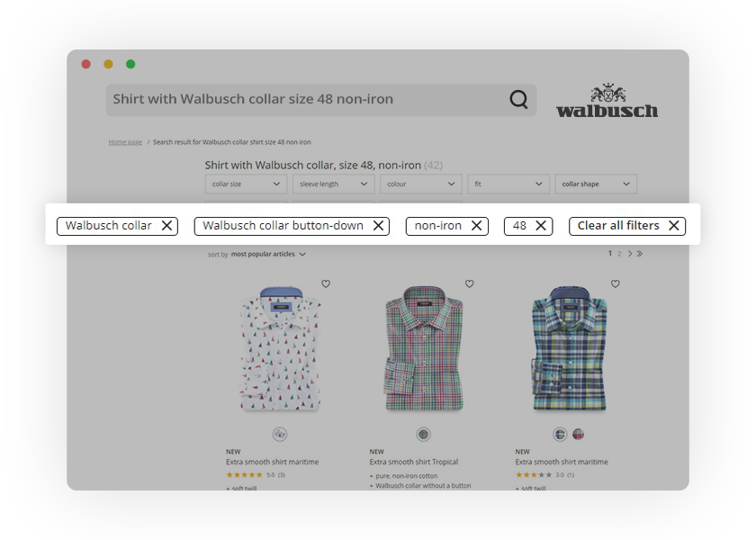Click the yellow window minimize dot

[109, 64]
